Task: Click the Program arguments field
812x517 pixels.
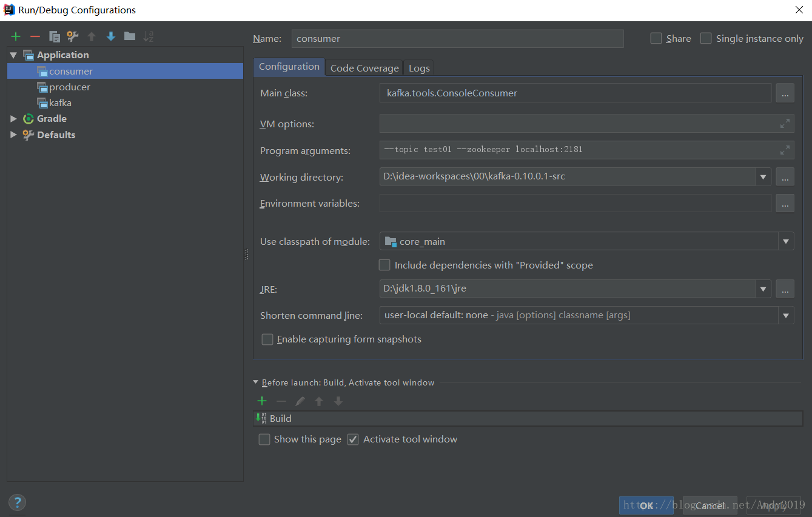Action: [x=586, y=149]
